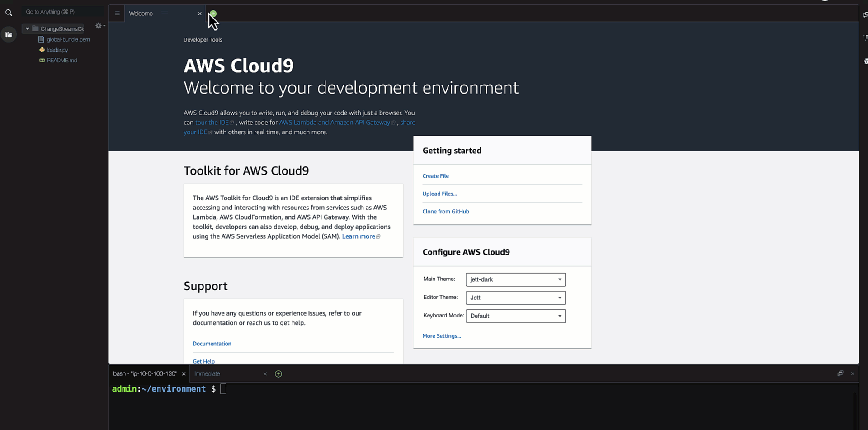Collapse the ChangeStreamsCk folder

pos(28,28)
